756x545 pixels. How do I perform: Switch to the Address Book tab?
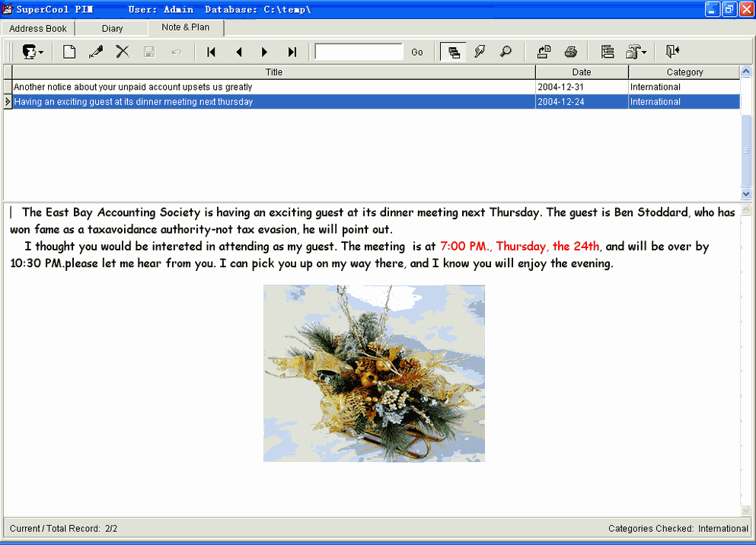pos(38,28)
